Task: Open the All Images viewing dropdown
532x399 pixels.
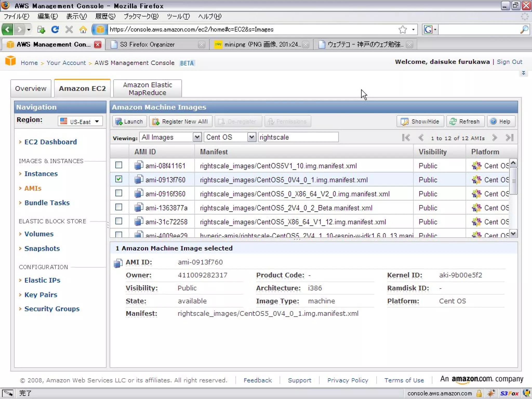Action: click(170, 137)
